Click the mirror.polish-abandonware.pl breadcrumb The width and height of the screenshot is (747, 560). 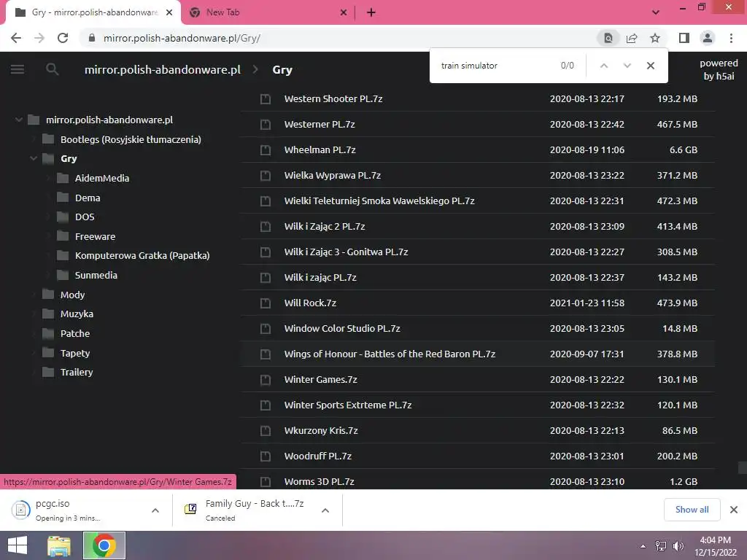click(x=163, y=69)
